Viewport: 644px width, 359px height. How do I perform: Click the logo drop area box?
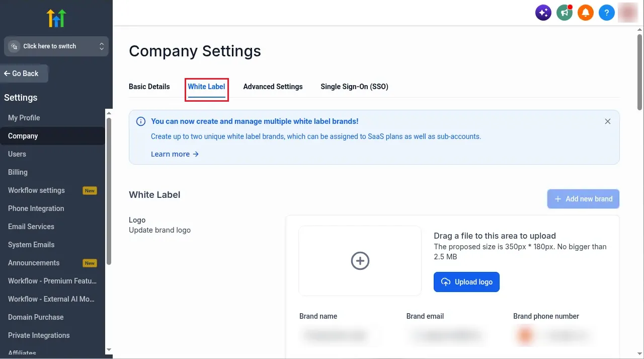tap(360, 261)
